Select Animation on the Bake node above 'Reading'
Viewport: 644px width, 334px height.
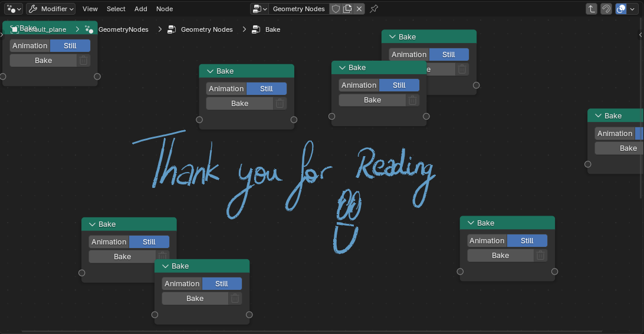tap(359, 85)
